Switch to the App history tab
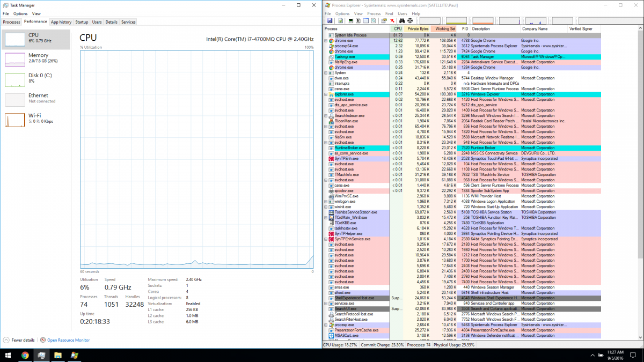The image size is (644, 362). click(x=61, y=22)
